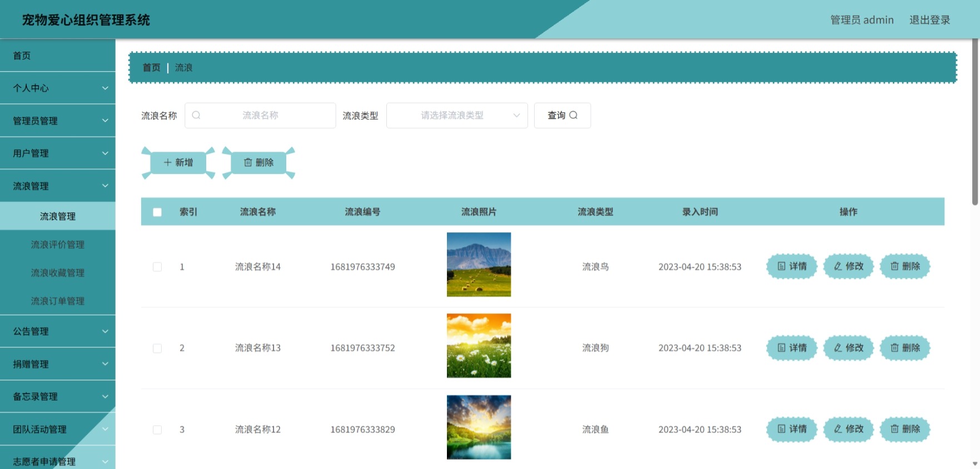
Task: Expand 团队活动管理 menu chevron
Action: click(x=105, y=428)
